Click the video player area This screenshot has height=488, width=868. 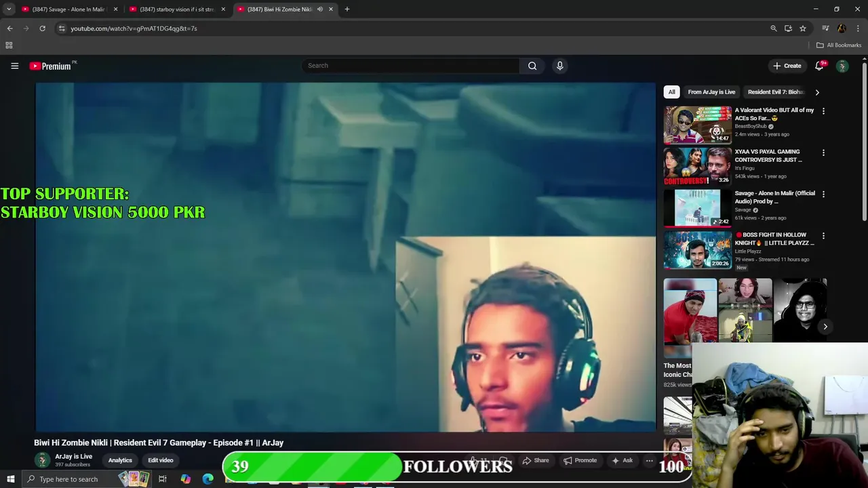point(346,257)
